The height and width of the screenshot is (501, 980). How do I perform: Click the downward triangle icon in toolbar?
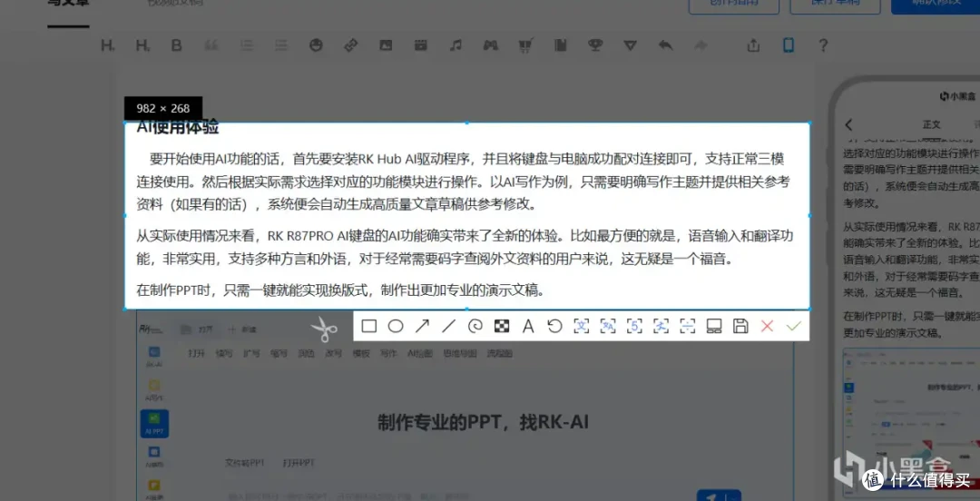pos(631,45)
